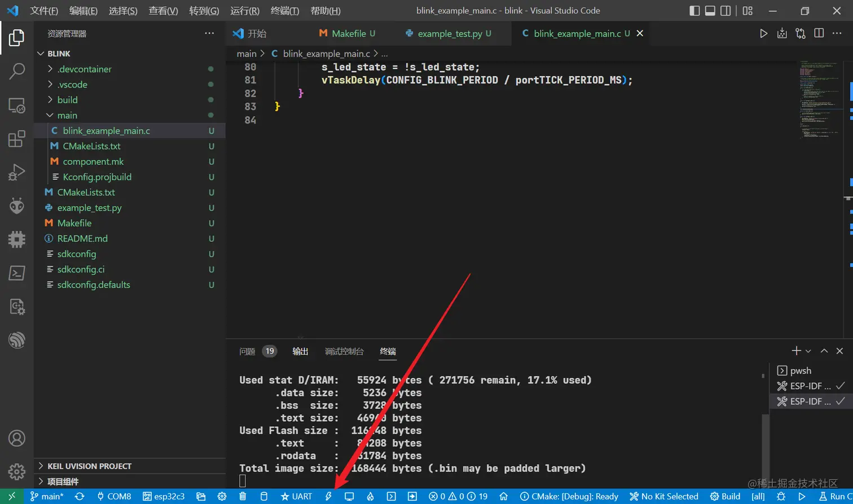Open the Accounts menu in the activity bar

pyautogui.click(x=17, y=438)
